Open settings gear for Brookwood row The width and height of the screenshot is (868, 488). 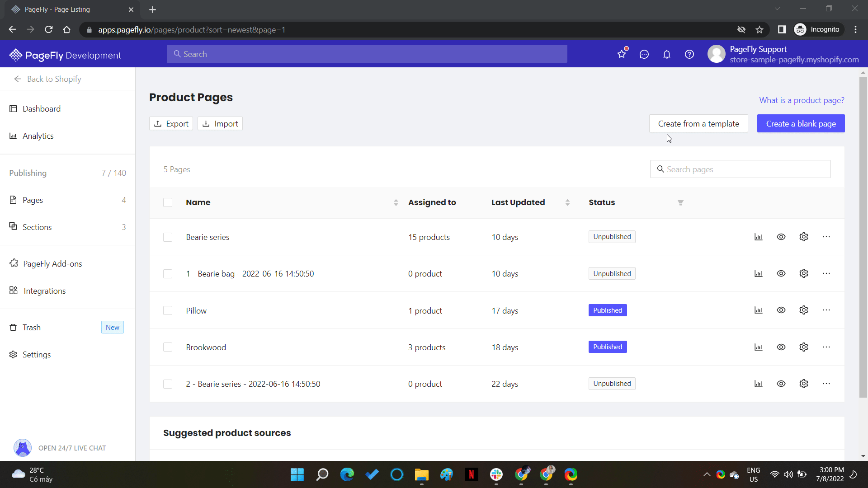pyautogui.click(x=804, y=347)
